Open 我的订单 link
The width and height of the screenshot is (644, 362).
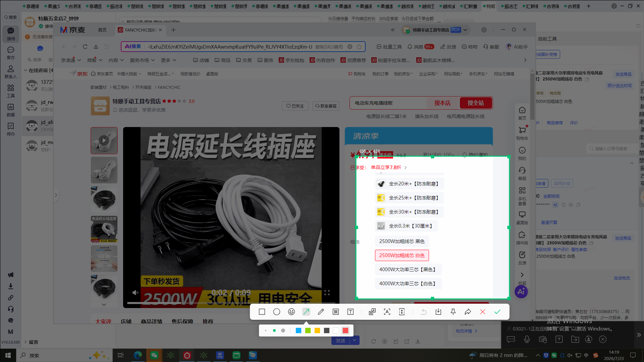pos(380,74)
